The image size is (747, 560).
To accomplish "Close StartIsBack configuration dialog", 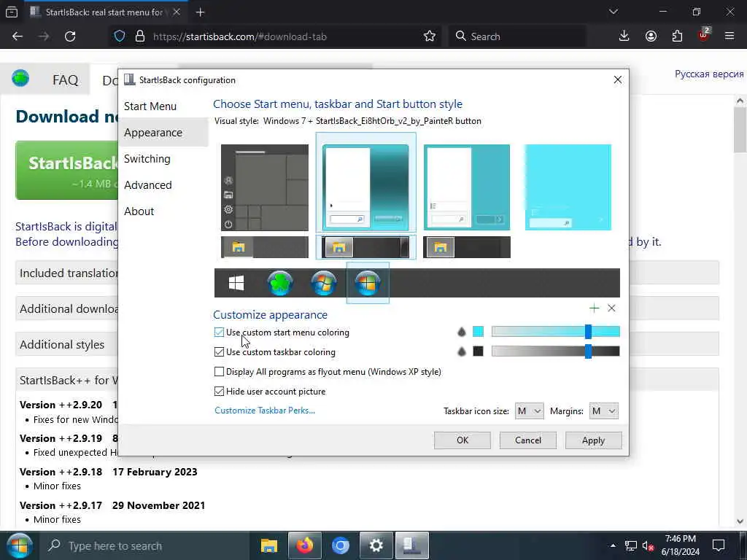I will pyautogui.click(x=617, y=79).
